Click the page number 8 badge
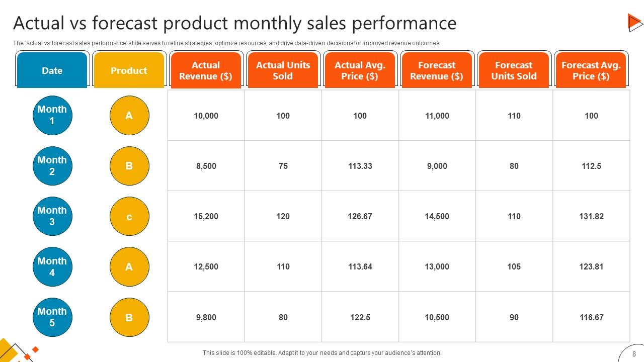Viewport: 644px width, 362px height. point(634,353)
